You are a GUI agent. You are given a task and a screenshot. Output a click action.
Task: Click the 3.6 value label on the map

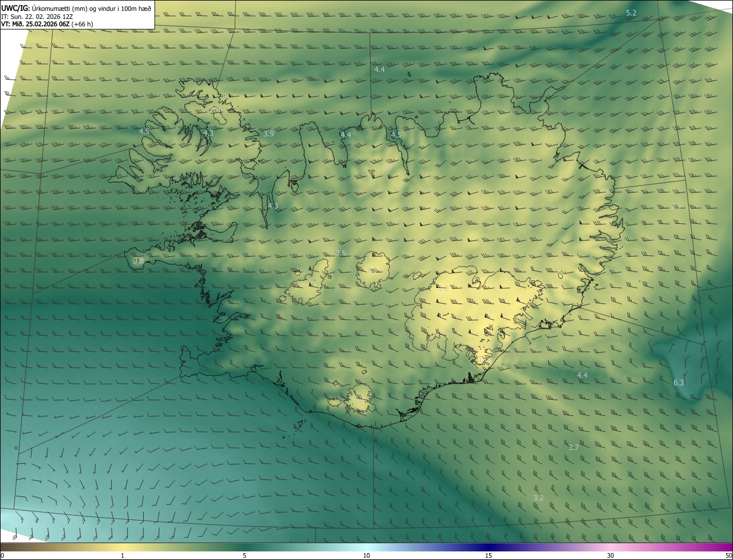tap(341, 253)
